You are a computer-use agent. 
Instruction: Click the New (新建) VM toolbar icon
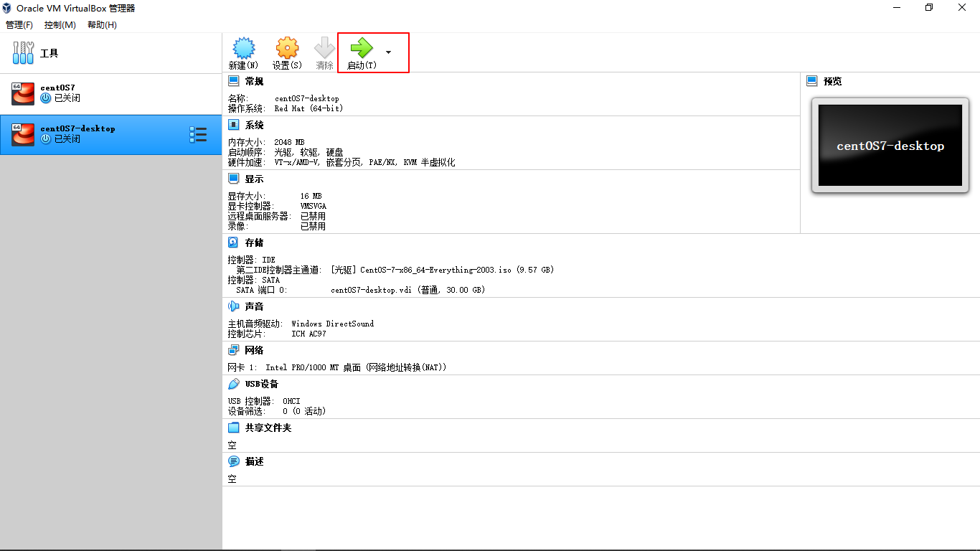pos(244,49)
